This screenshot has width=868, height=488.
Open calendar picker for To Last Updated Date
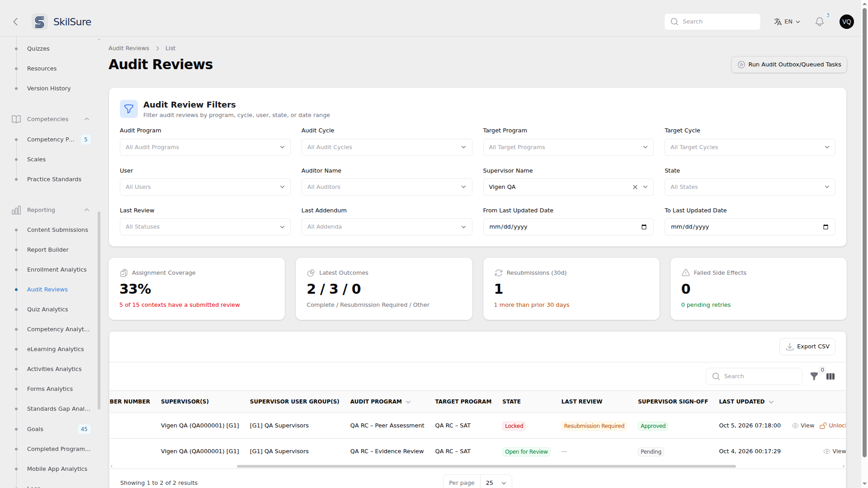coord(826,227)
